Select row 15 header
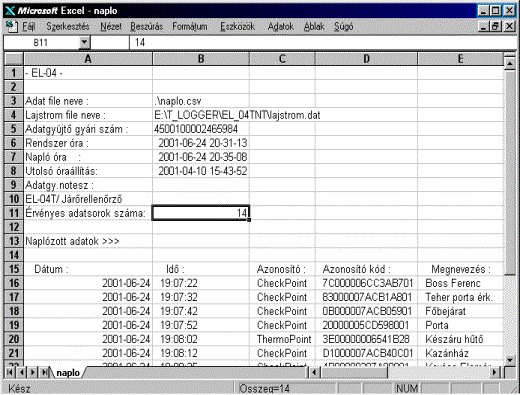This screenshot has width=520, height=395. 14,269
